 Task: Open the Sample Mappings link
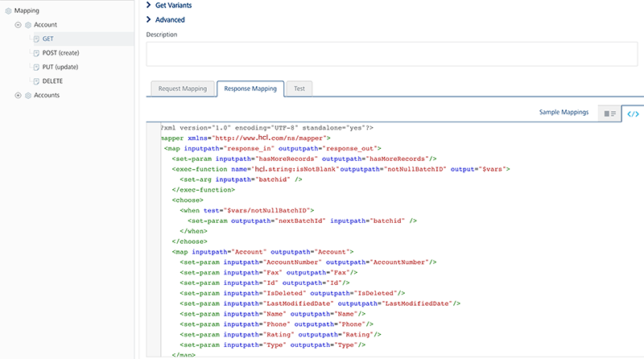point(563,113)
